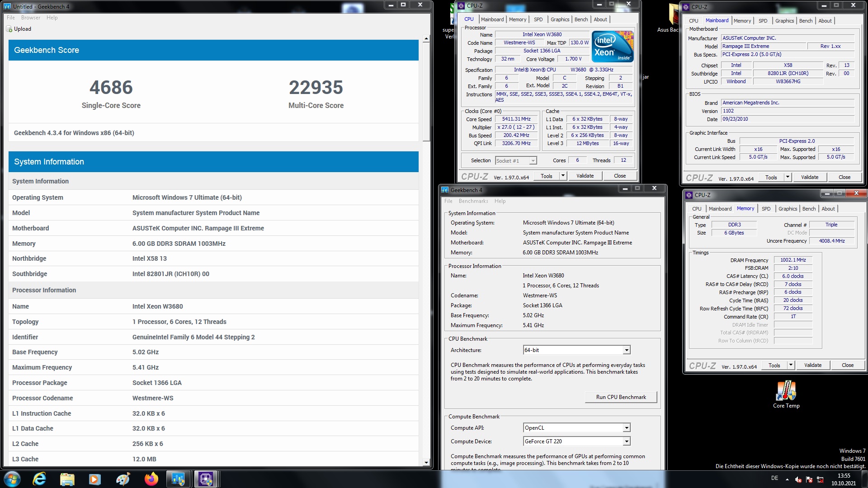Click the Untitled Geekbench 4 window title icon
868x488 pixels.
click(x=7, y=6)
